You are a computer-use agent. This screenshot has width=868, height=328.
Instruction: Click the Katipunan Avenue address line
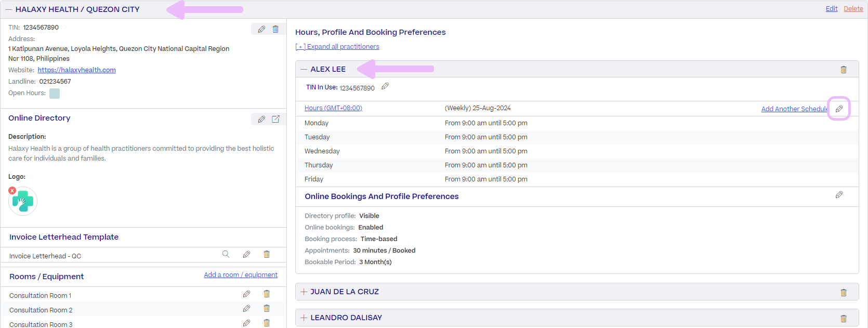point(119,49)
